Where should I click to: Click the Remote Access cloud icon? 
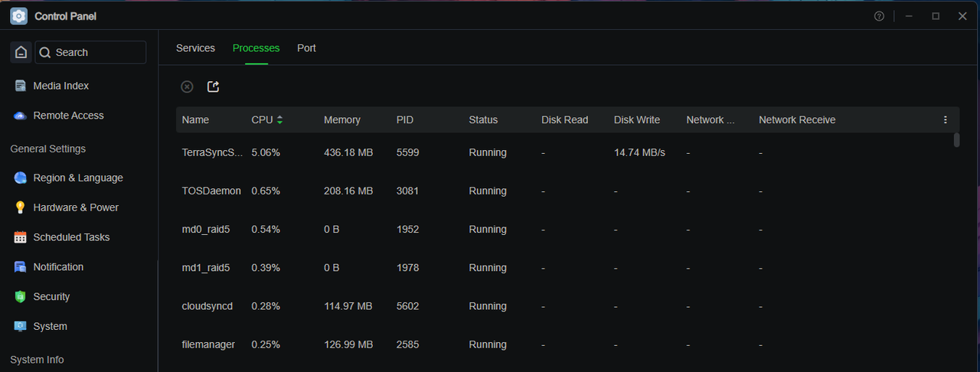[21, 116]
